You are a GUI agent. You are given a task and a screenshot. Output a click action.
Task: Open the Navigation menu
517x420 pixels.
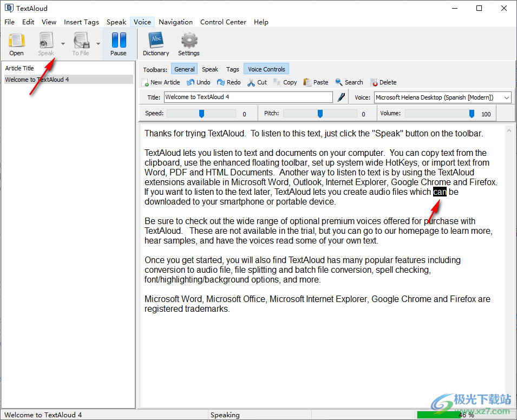(176, 22)
